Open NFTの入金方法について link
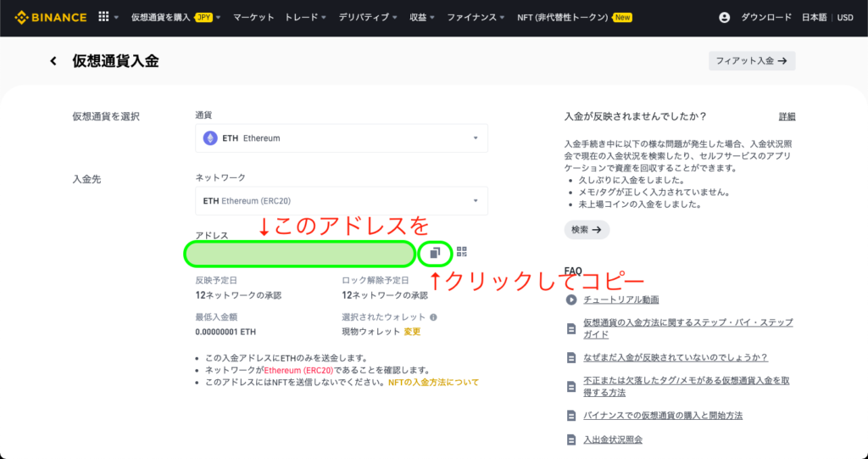The height and width of the screenshot is (459, 868). pos(433,383)
